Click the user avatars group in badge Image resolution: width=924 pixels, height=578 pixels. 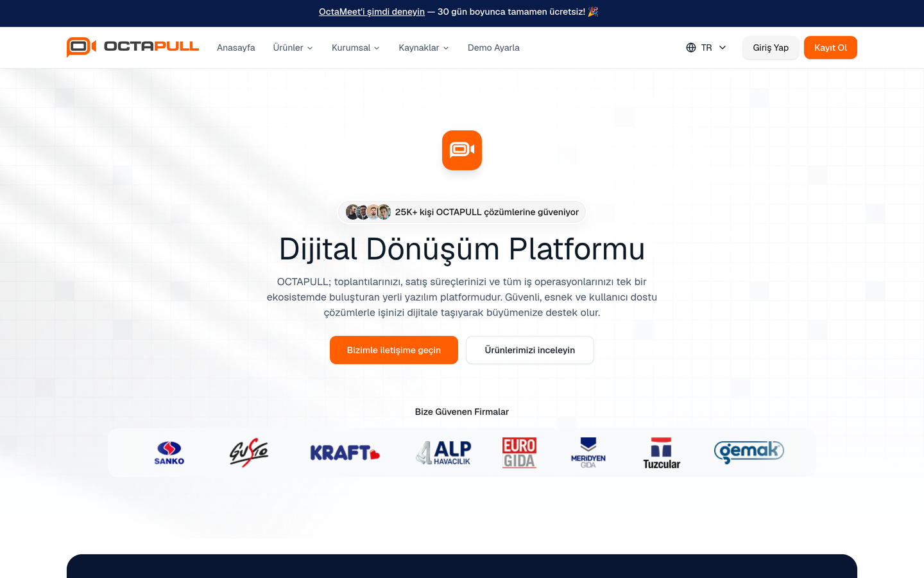(368, 212)
